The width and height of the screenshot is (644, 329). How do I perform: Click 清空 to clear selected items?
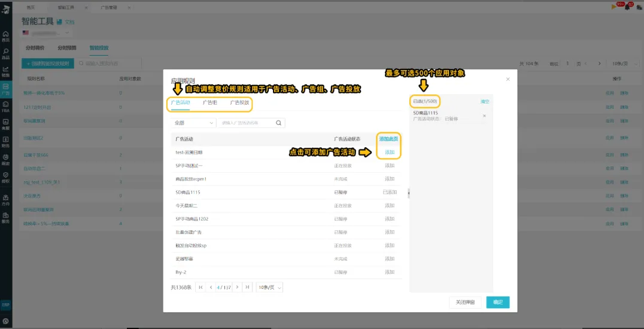click(x=485, y=102)
